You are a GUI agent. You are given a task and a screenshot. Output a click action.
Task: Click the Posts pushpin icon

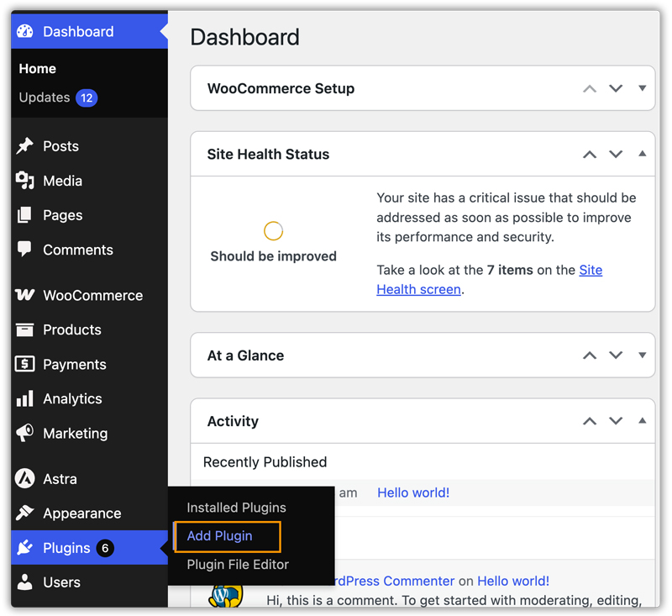click(25, 145)
